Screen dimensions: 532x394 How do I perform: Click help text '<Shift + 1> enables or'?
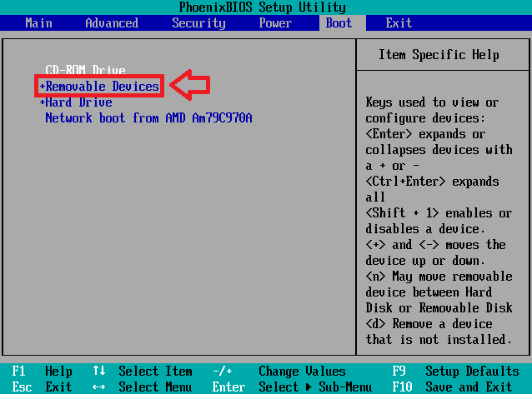pyautogui.click(x=439, y=213)
